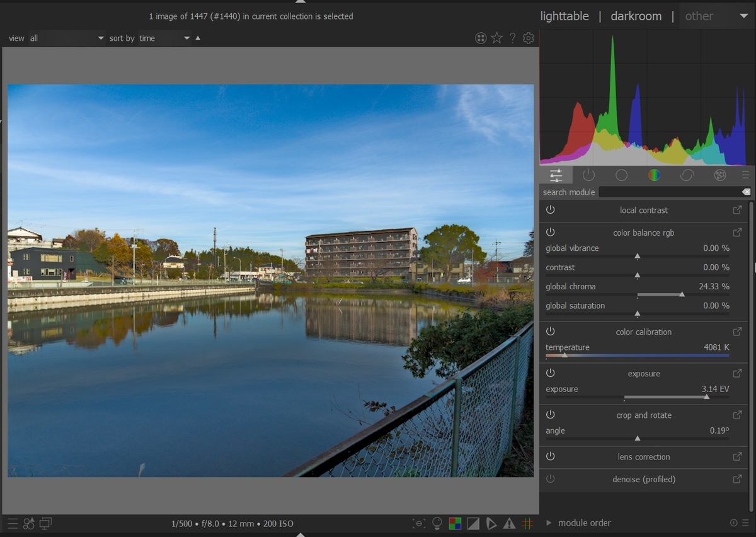The image size is (756, 537).
Task: Enable the denoise (profiled) module
Action: tap(551, 479)
